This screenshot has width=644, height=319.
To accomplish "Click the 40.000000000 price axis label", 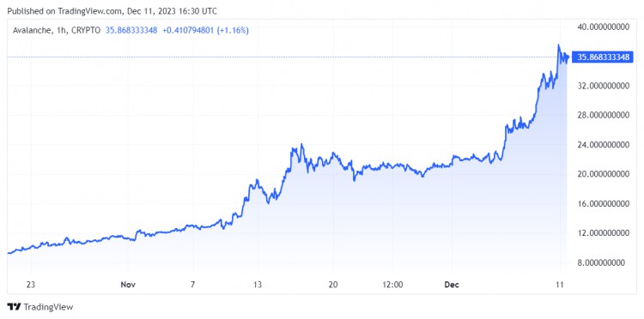I will pyautogui.click(x=603, y=27).
